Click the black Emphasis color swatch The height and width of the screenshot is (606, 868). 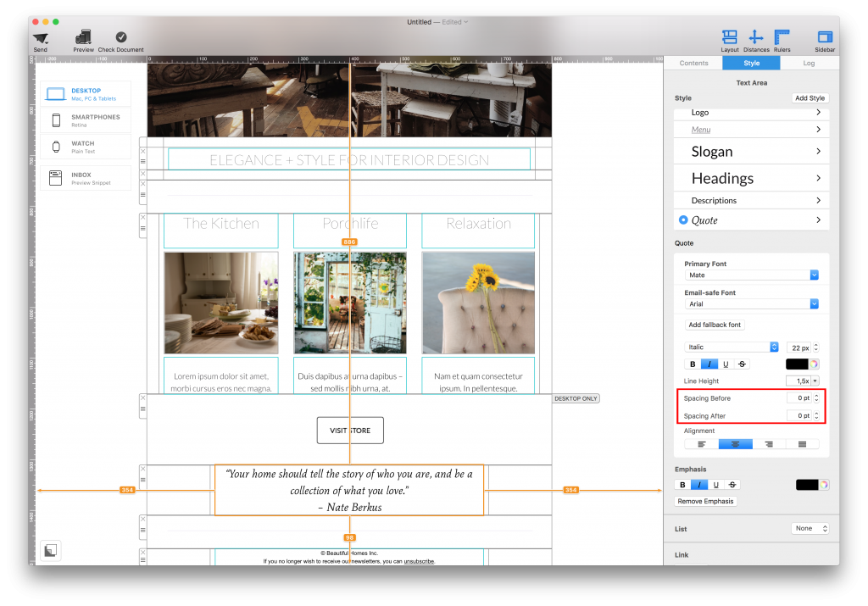[x=807, y=485]
